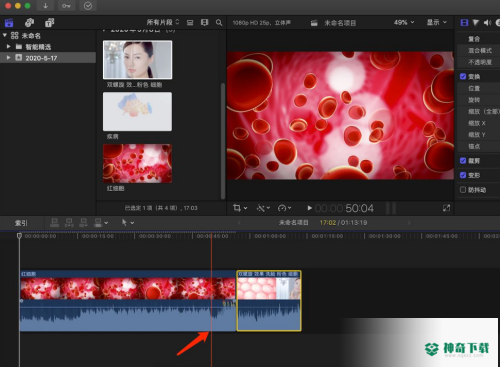Click the timeline start playhead marker
The image size is (500, 367).
click(19, 235)
